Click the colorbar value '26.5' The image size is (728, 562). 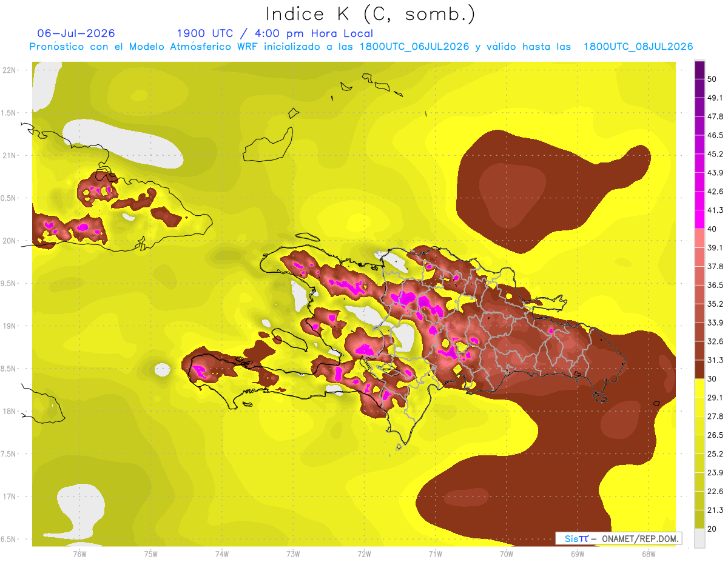click(x=715, y=435)
